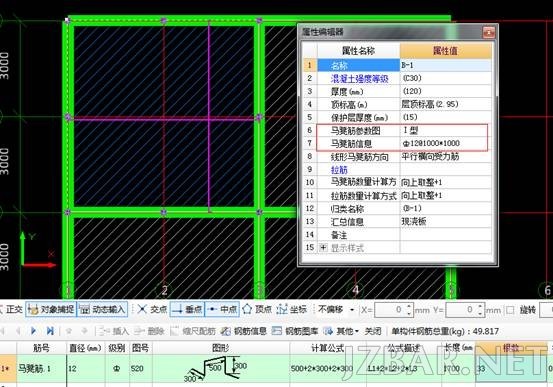Screen dimensions: 553x387
Task: Select the 厚度(mm) value (120)
Action: 446,91
